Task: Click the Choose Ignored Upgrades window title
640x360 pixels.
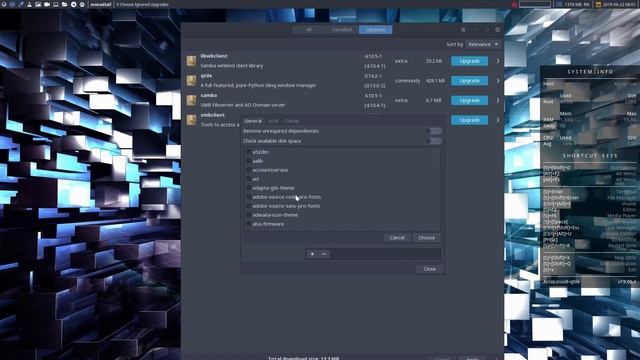Action: click(142, 4)
